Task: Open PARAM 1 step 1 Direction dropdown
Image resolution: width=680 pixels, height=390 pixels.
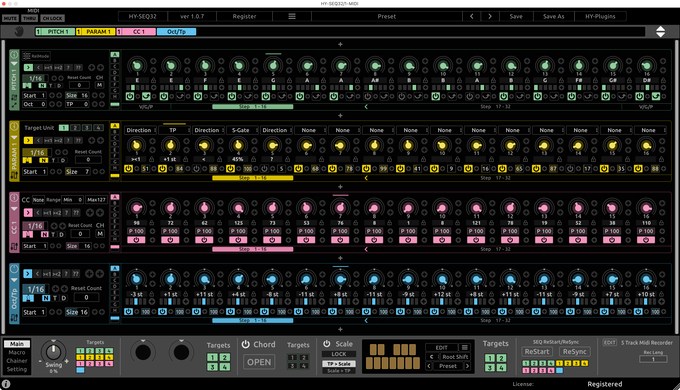Action: (139, 130)
